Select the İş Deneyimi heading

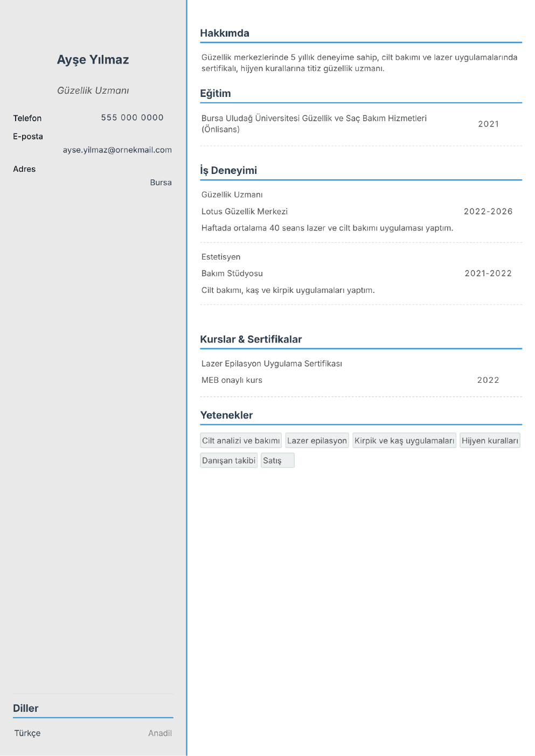(x=228, y=170)
